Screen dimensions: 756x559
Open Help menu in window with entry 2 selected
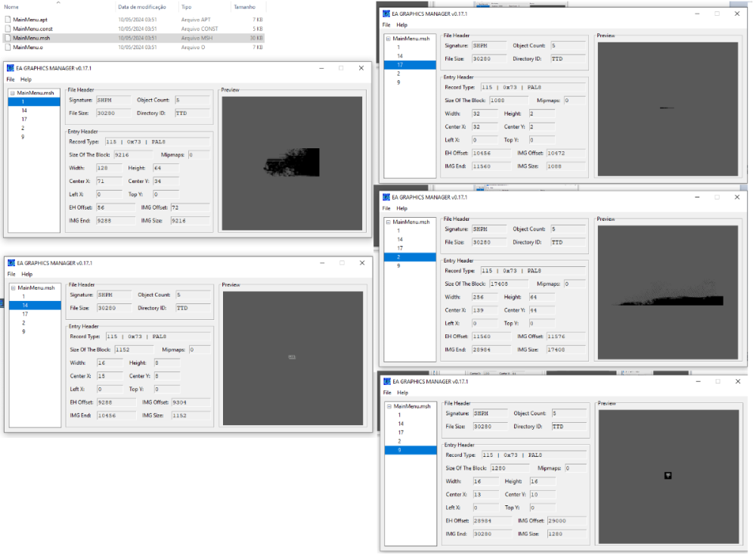[401, 208]
